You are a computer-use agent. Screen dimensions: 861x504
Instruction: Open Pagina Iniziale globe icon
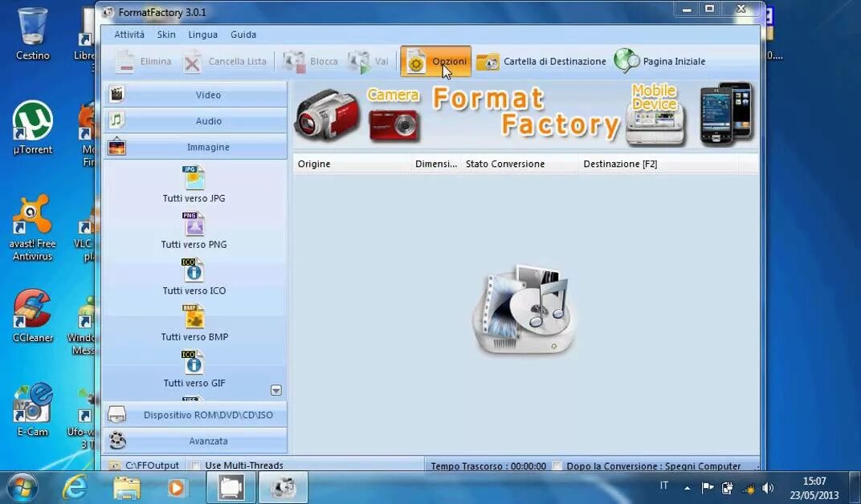pos(626,61)
